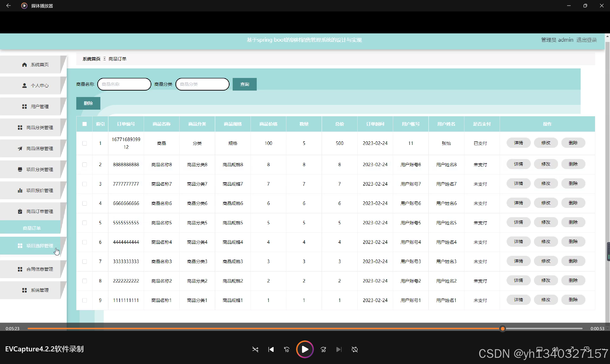Click the play button in media player
Screen dimensions: 610x364
pos(305,349)
